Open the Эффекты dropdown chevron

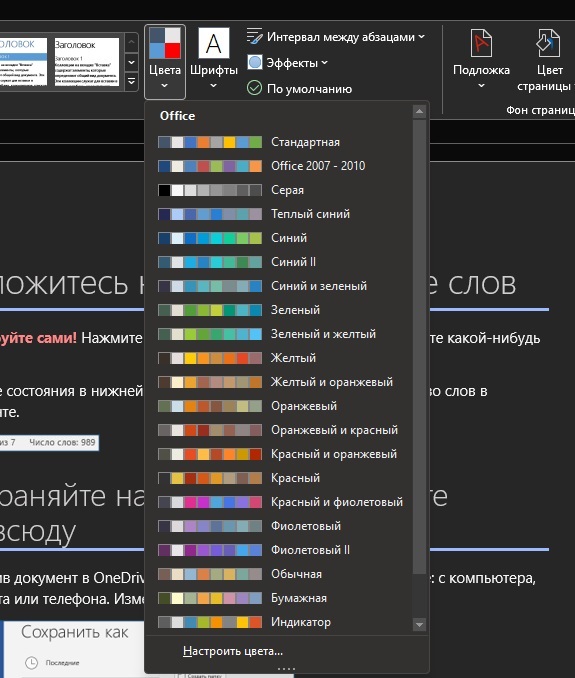(325, 63)
